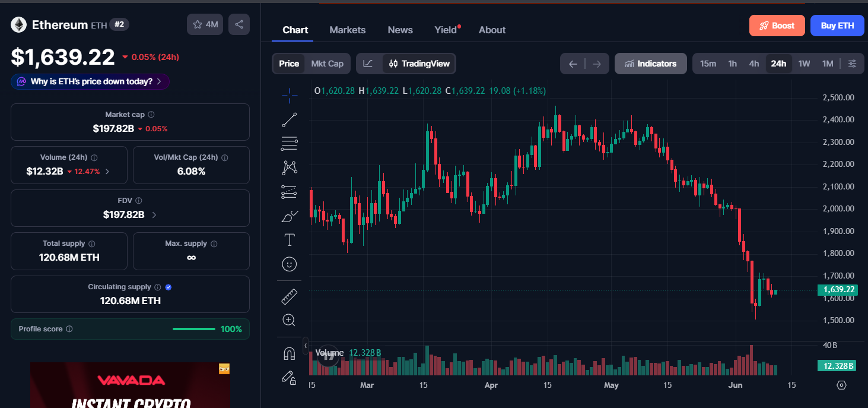The height and width of the screenshot is (408, 868).
Task: Click the 1,639.22 current price axis label
Action: [839, 290]
